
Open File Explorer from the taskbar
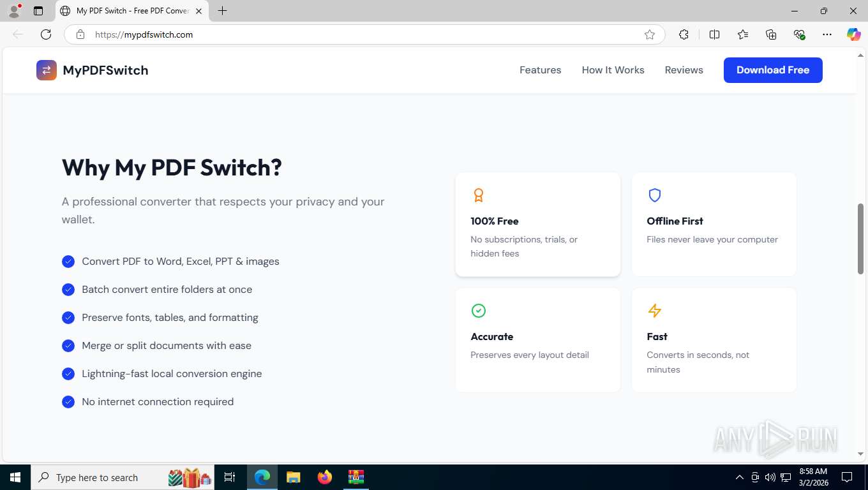[x=294, y=477]
